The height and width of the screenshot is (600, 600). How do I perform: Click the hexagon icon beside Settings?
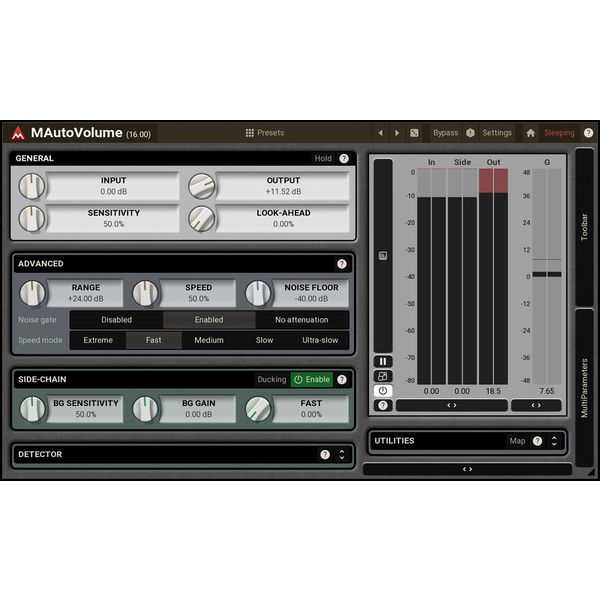470,133
